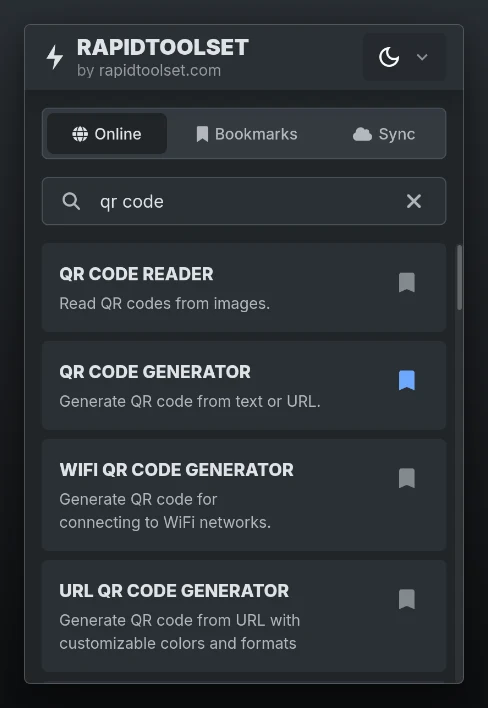The image size is (488, 708).
Task: Click the results list scrollbar thumb
Action: coord(460,277)
